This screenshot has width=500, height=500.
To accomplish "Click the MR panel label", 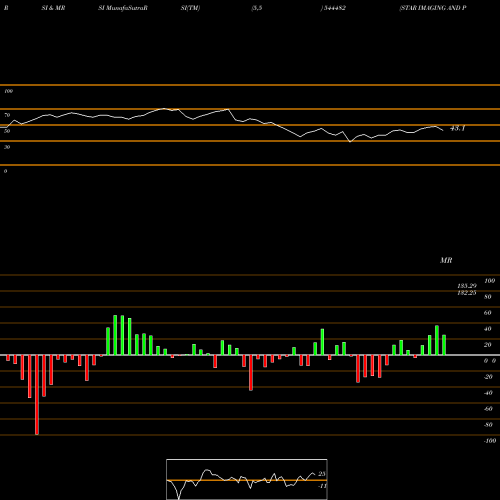I will [x=446, y=260].
